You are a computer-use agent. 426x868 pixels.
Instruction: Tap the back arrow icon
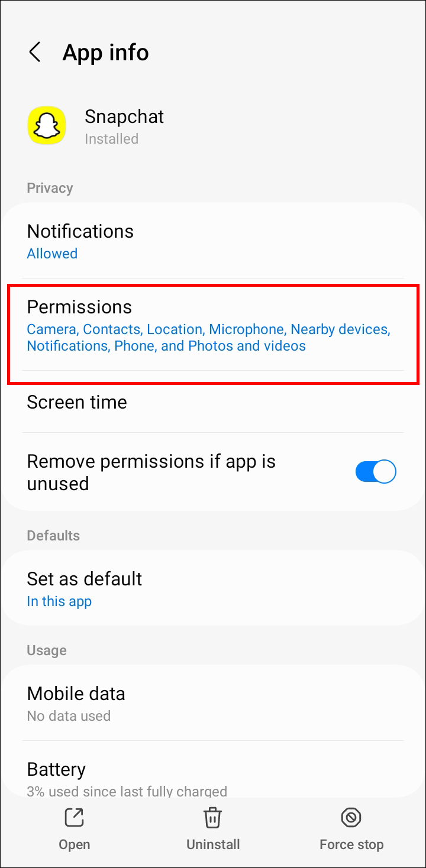[x=35, y=52]
